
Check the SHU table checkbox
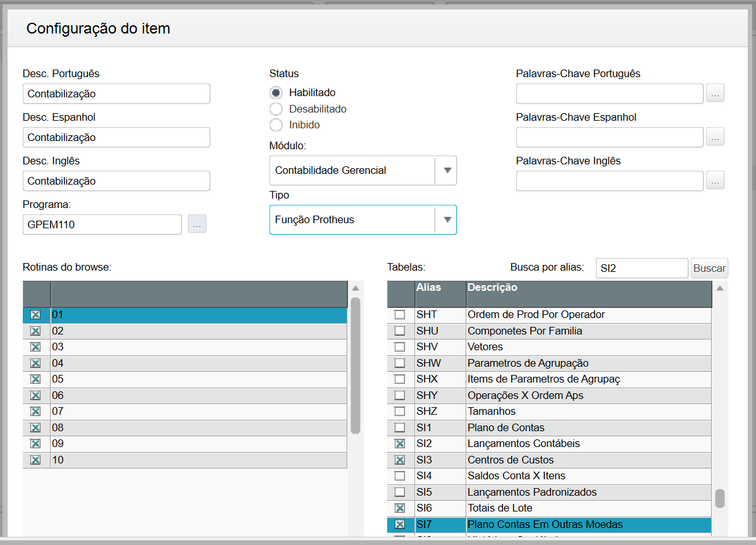pos(400,331)
